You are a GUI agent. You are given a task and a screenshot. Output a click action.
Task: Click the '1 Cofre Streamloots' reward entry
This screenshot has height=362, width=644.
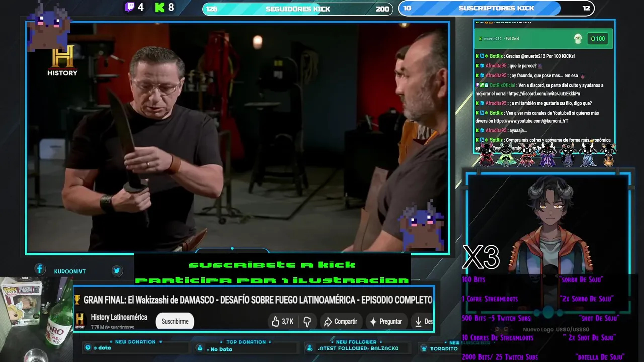point(490,299)
